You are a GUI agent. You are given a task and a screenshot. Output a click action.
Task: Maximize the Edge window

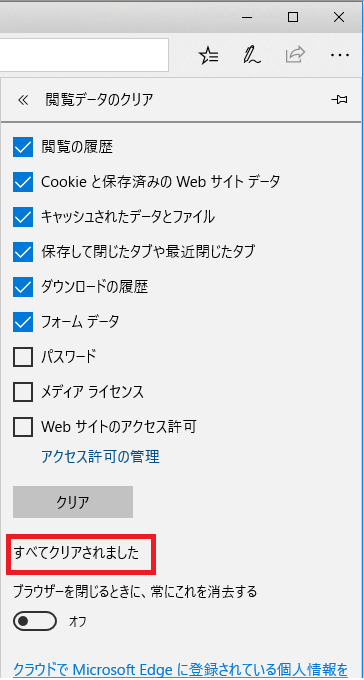[293, 17]
